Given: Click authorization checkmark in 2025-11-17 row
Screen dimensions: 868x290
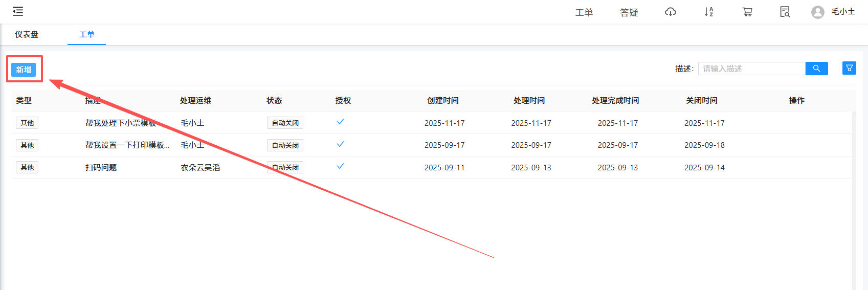Looking at the screenshot, I should [340, 122].
